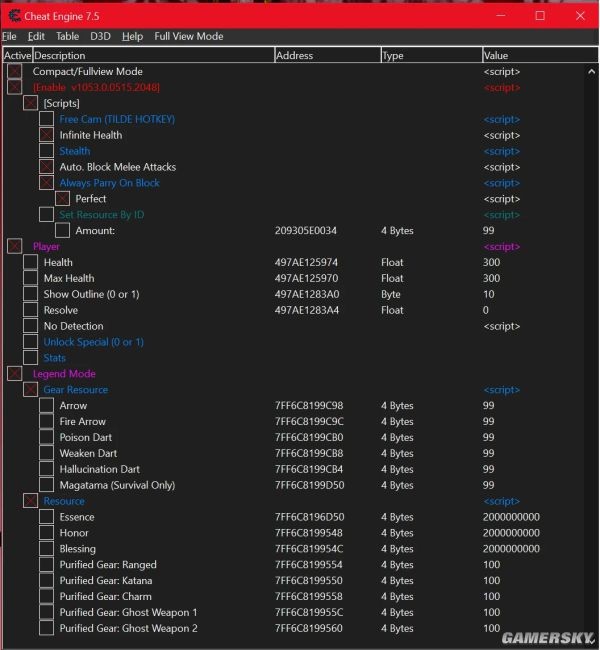Viewport: 600px width, 650px height.
Task: Select the Show Outline value 10
Action: point(488,294)
